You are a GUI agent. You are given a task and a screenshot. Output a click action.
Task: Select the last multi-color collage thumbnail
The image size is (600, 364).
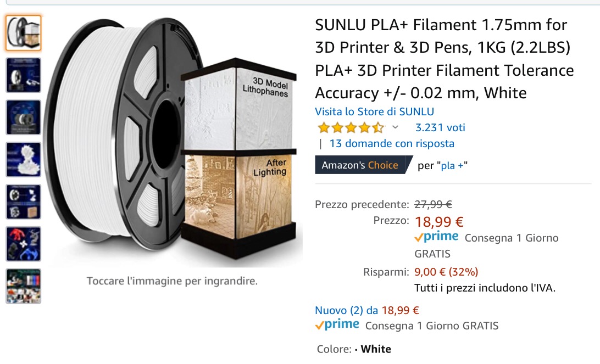[23, 286]
